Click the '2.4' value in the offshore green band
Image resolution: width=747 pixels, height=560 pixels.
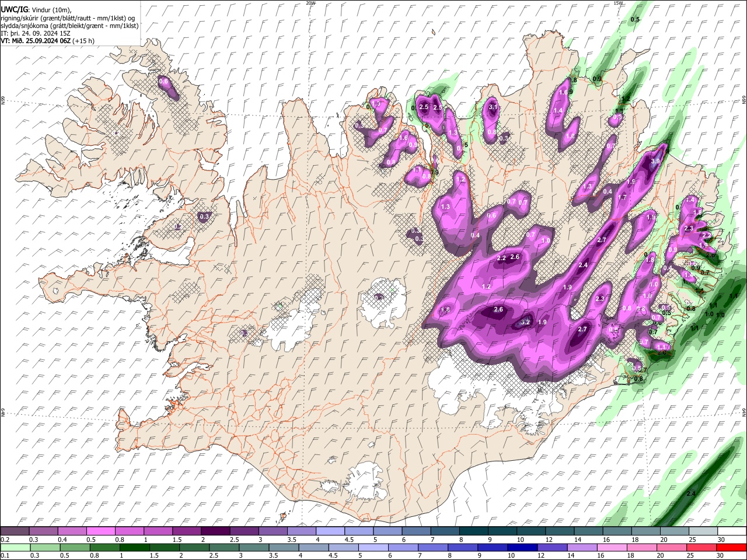coord(691,494)
